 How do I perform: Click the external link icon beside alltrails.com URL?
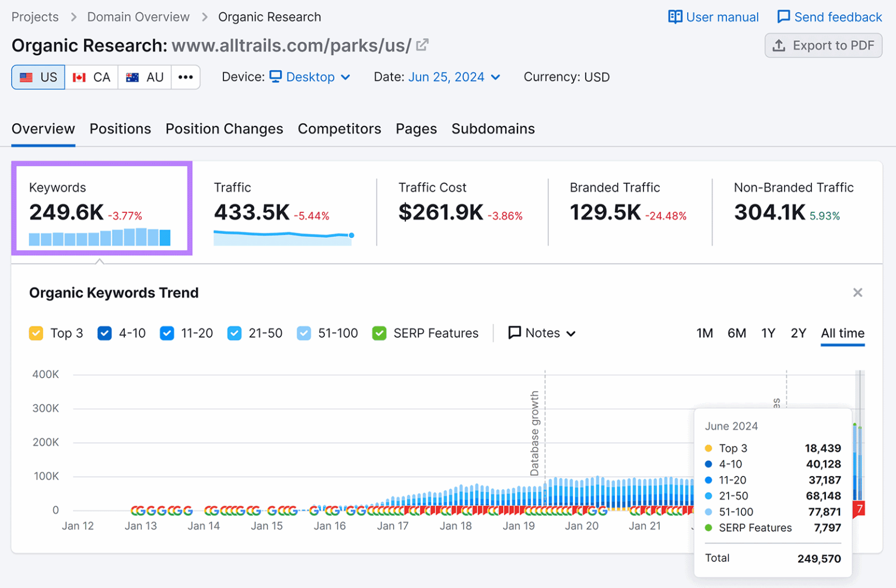pos(422,44)
